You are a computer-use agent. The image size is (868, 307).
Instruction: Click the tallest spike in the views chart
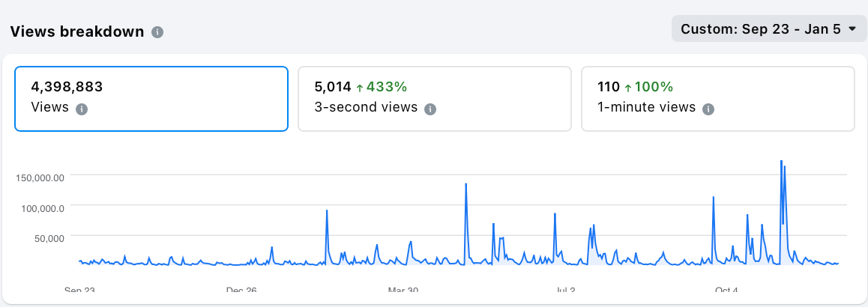(x=781, y=162)
